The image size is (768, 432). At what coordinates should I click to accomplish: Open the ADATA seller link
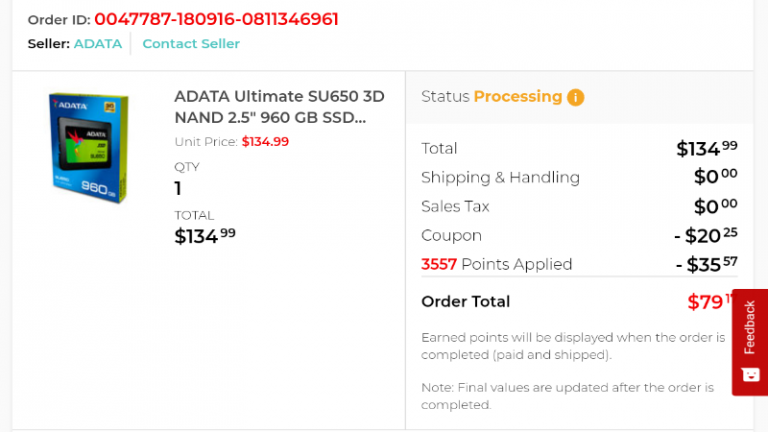coord(98,44)
